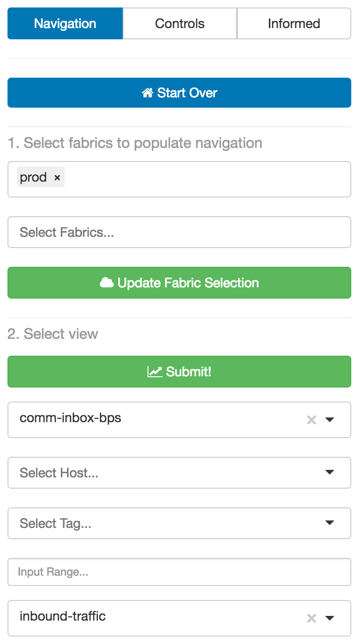Click the comm-inbox-bps selected value text
Screen dimensions: 355x644
click(x=70, y=418)
